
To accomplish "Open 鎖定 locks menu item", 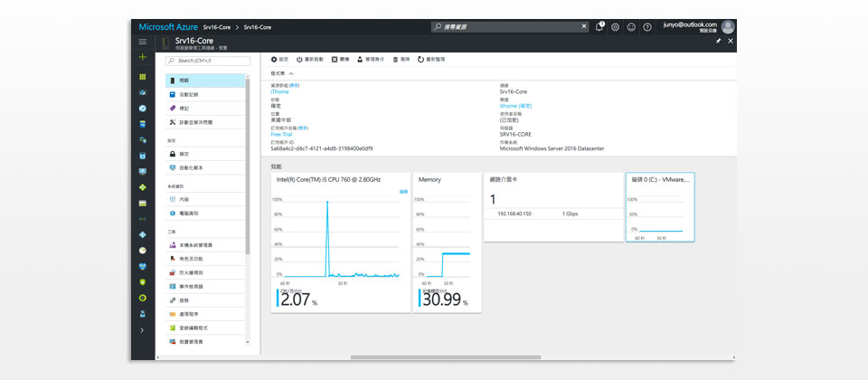I will pos(205,154).
